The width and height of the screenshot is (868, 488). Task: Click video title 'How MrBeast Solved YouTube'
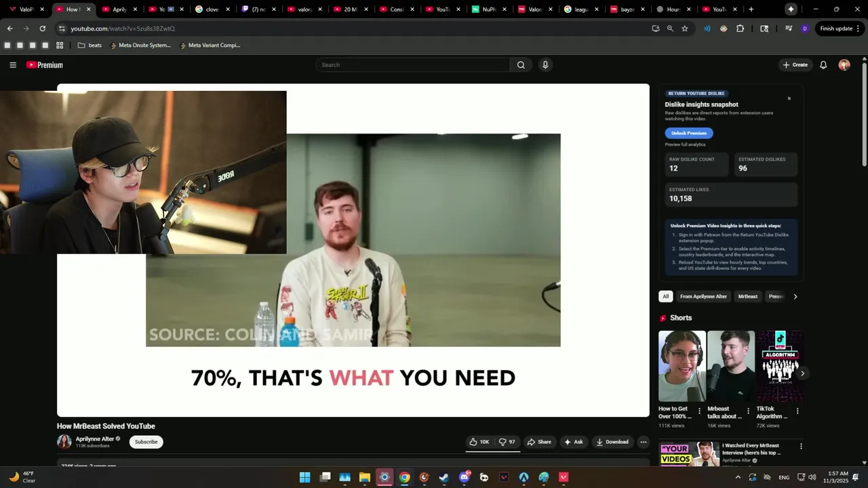106,426
